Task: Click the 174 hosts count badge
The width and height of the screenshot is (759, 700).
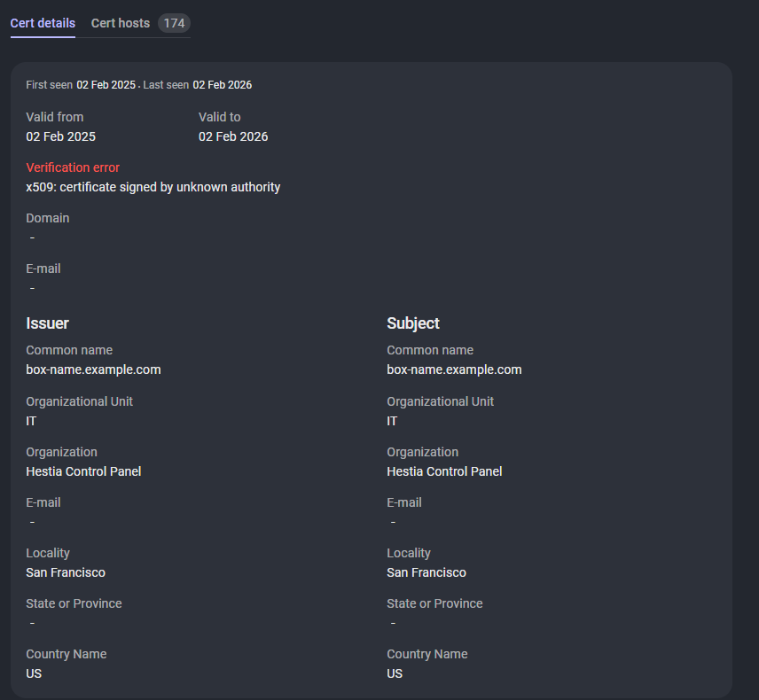Action: pos(174,23)
